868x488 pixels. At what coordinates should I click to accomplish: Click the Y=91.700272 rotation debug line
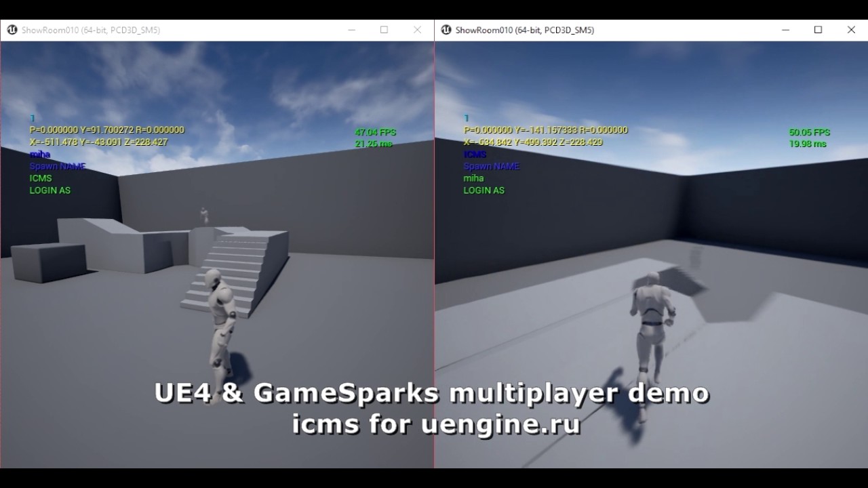(x=107, y=130)
